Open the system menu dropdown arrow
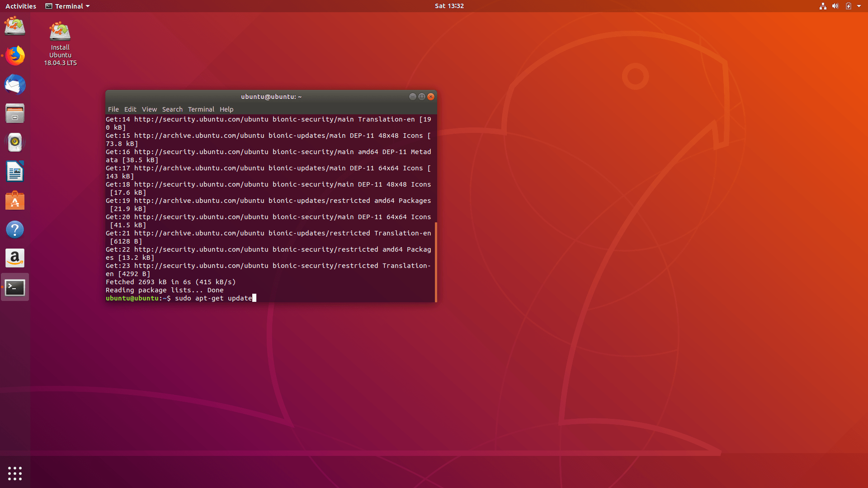Screen dimensions: 868x488 (x=859, y=6)
